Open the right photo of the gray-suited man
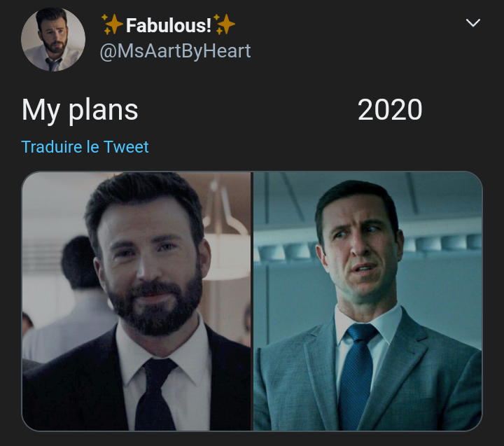504x446 pixels. pos(367,301)
